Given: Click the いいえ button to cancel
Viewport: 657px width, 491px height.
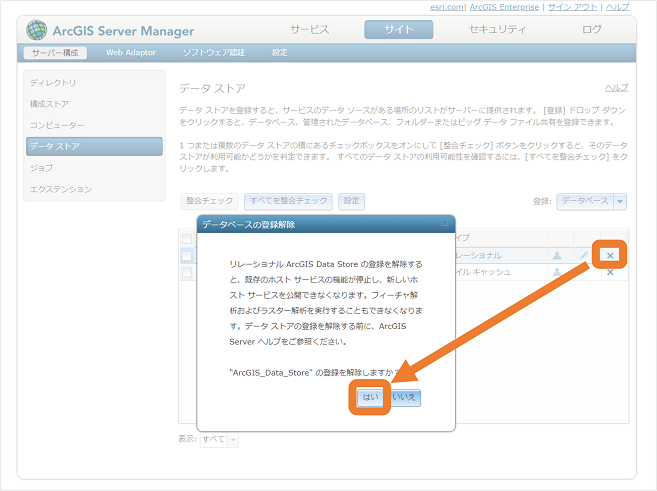Looking at the screenshot, I should [x=404, y=398].
